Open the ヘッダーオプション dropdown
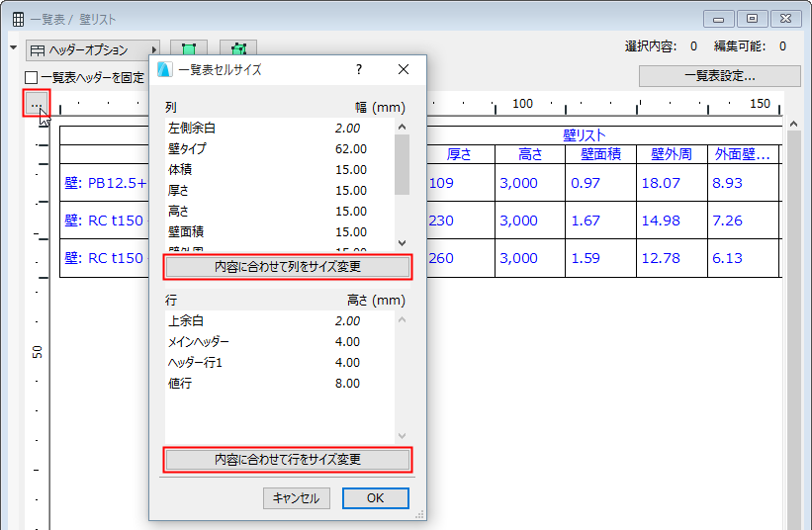The width and height of the screenshot is (812, 530). click(93, 50)
